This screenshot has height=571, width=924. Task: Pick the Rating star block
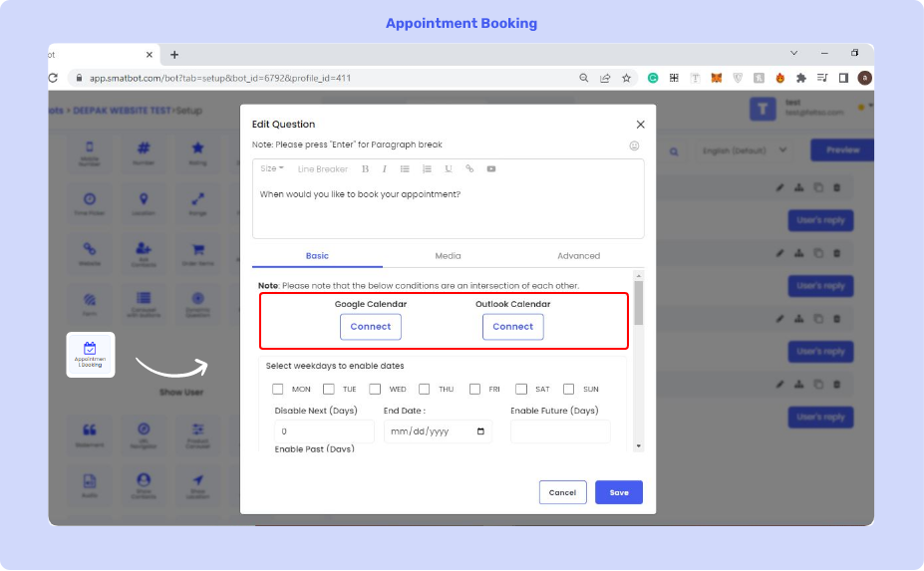click(198, 153)
